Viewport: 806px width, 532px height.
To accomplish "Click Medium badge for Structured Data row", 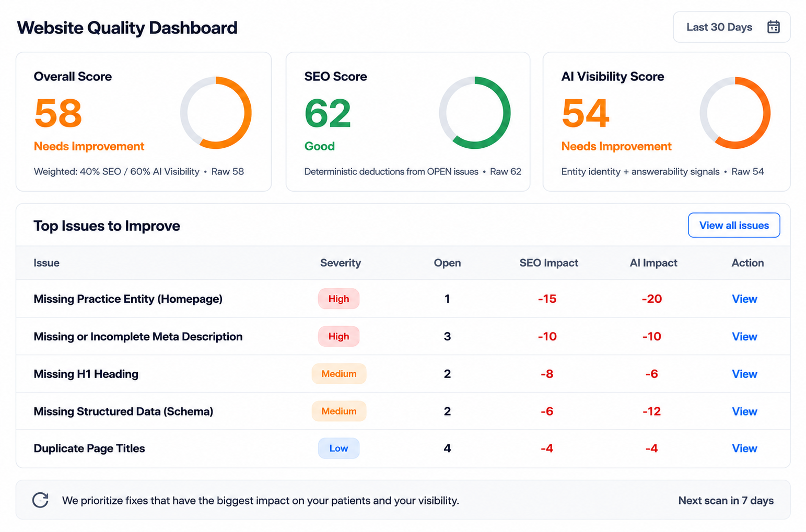I will [339, 411].
